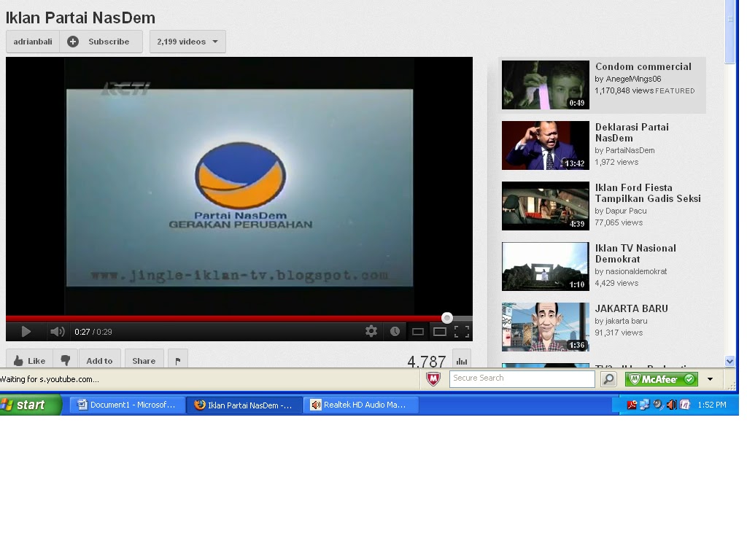The height and width of the screenshot is (560, 747).
Task: Open JAKARTA BARU video link
Action: pos(631,308)
